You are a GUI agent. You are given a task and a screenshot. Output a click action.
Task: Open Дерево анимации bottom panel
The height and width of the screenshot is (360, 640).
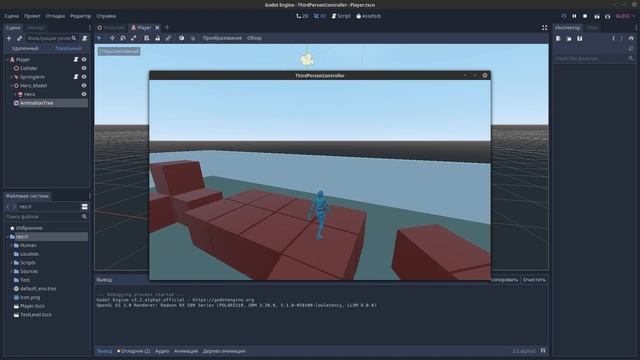tap(224, 351)
